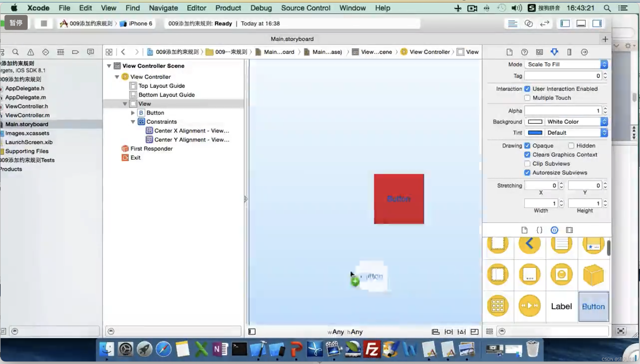Collapse View Controller Scene in outline
The image size is (640, 364).
click(109, 66)
